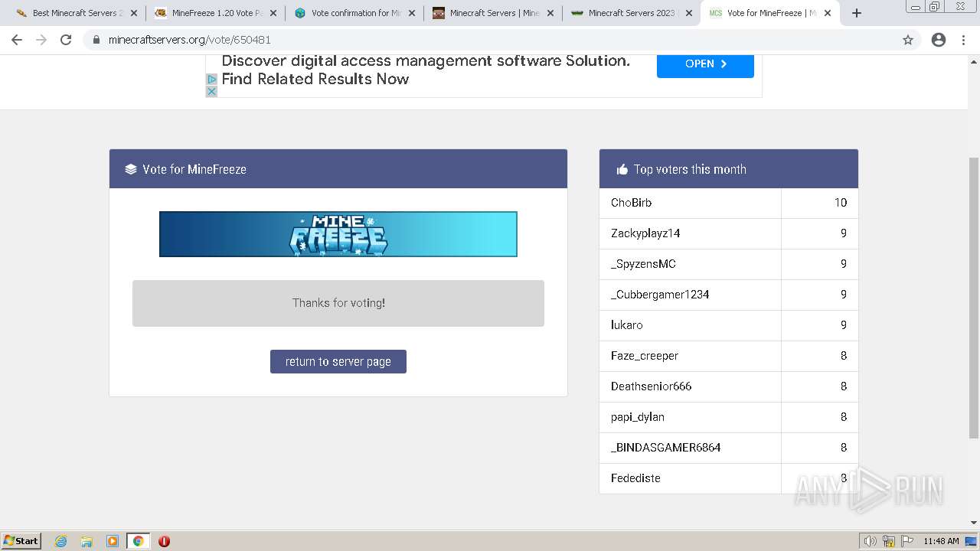Select _Cubbergamer1234 voter row
This screenshot has width=980, height=551.
(728, 295)
